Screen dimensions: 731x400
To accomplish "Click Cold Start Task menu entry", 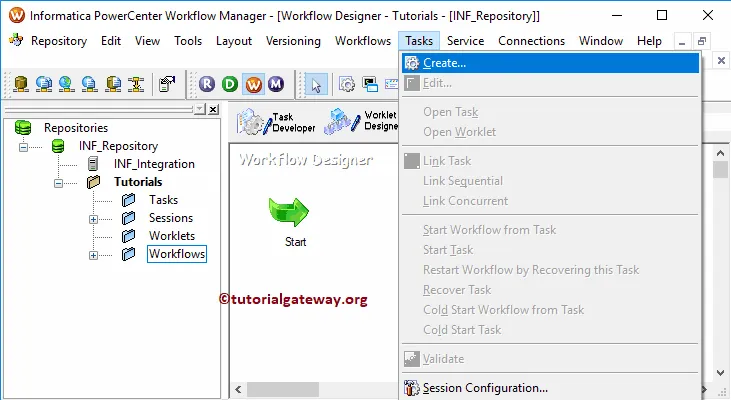I will click(x=551, y=330).
